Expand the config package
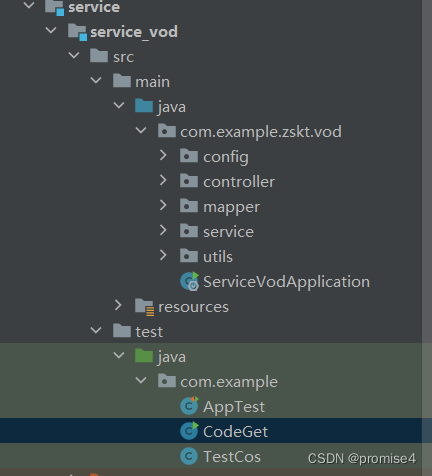Viewport: 432px width, 476px height. [163, 155]
